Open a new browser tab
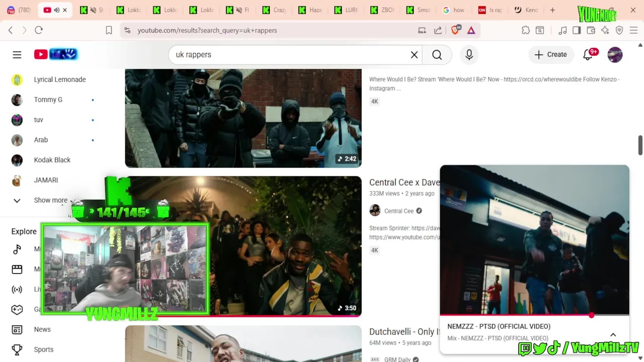This screenshot has width=644, height=362. click(x=552, y=10)
